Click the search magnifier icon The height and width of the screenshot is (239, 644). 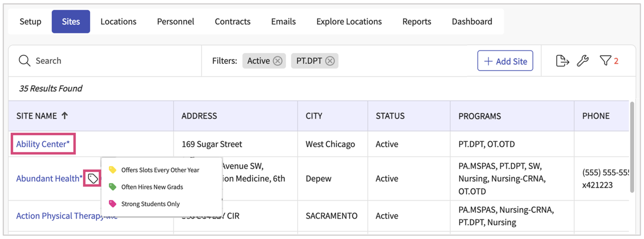pyautogui.click(x=24, y=61)
